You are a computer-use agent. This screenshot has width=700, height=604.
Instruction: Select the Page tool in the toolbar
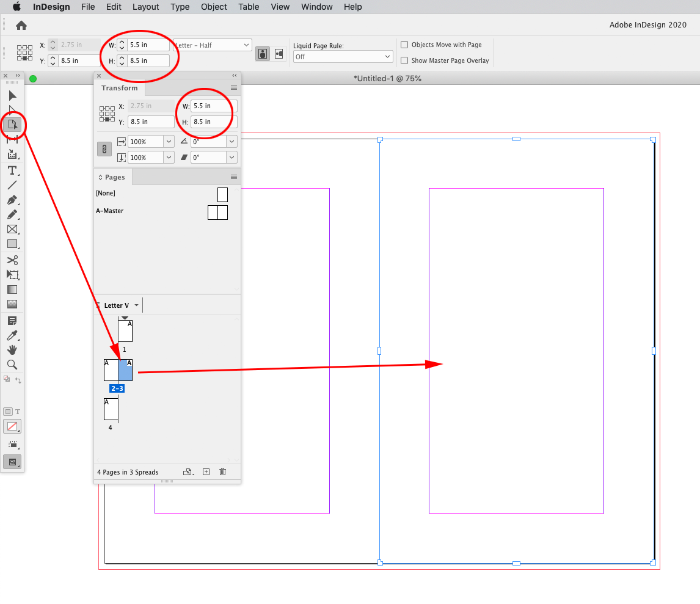coord(12,124)
